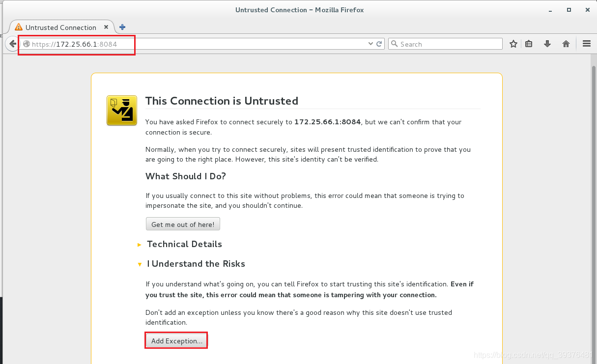The width and height of the screenshot is (597, 364).
Task: Click the site identity globe icon
Action: pyautogui.click(x=27, y=44)
